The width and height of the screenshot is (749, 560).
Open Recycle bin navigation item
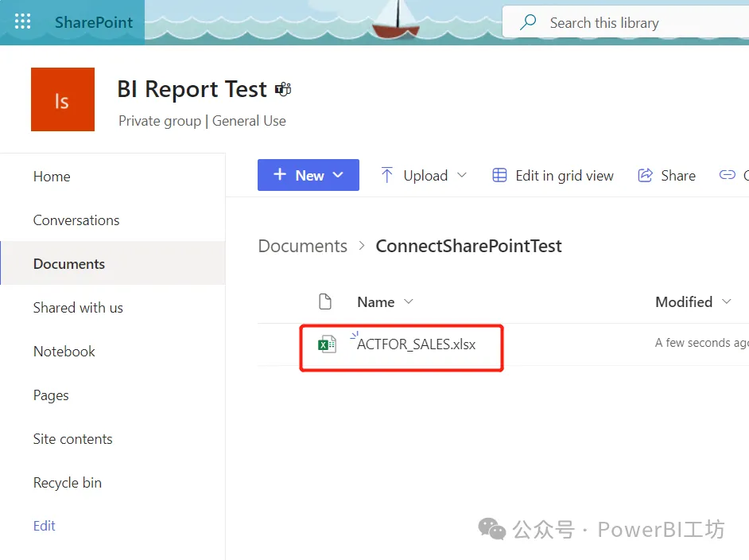pos(68,483)
